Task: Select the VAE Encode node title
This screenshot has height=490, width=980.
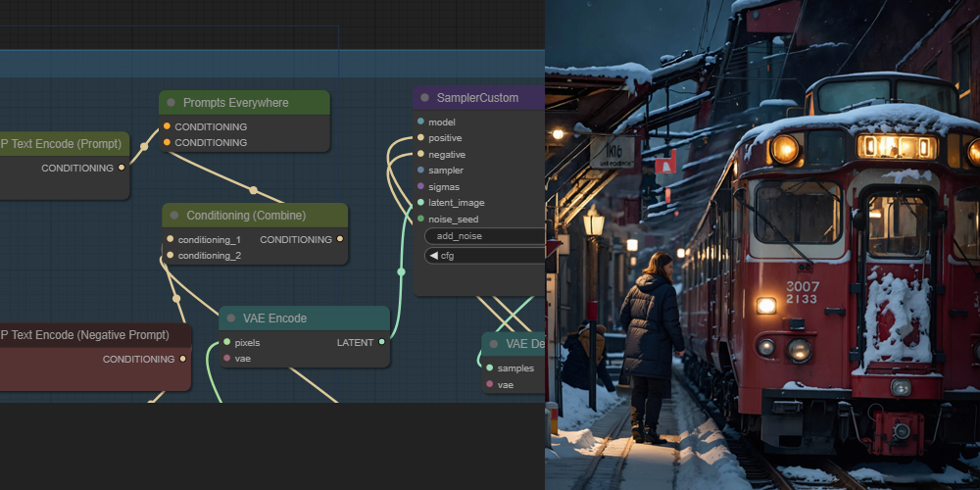Action: [x=275, y=318]
